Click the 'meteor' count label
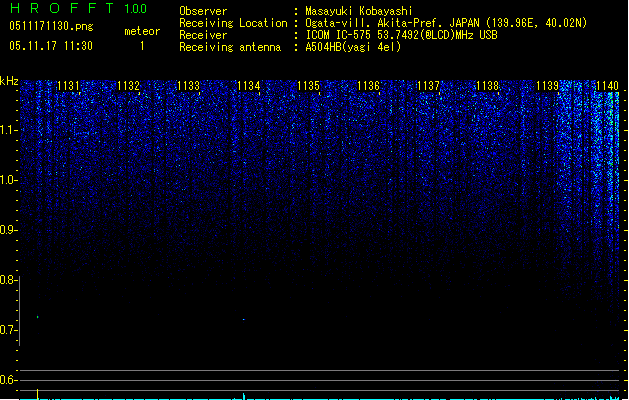629x400 pixels. 142,31
